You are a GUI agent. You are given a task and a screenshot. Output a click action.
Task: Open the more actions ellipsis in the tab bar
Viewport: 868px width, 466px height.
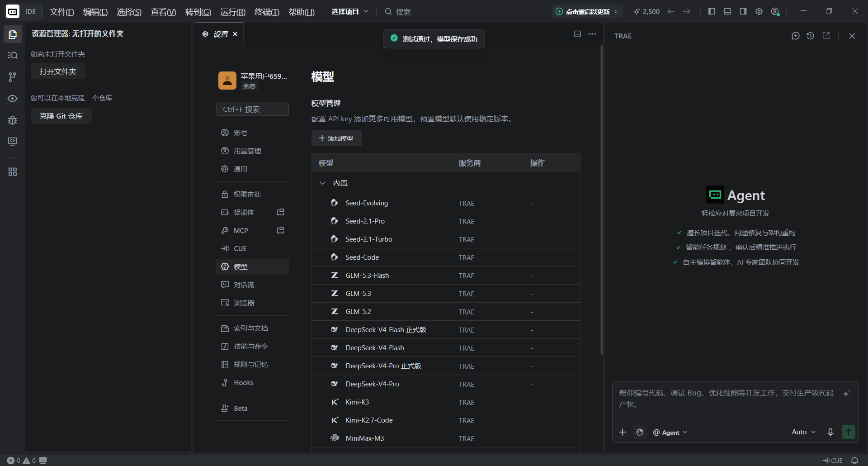click(x=592, y=34)
